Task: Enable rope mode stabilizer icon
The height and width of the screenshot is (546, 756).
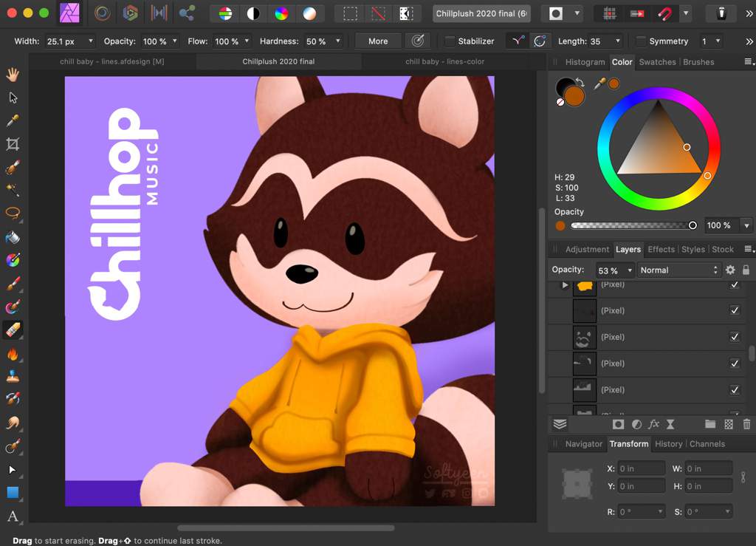Action: point(518,41)
